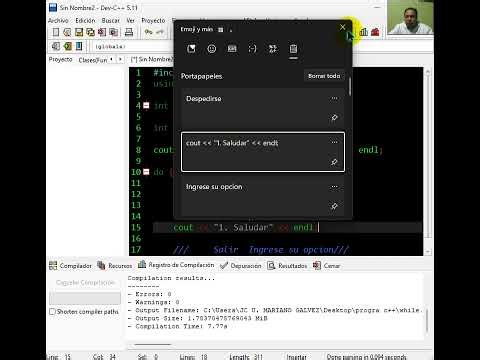Click the right arrow of the side panel tabs
Viewport: 480px width, 360px height.
click(120, 60)
